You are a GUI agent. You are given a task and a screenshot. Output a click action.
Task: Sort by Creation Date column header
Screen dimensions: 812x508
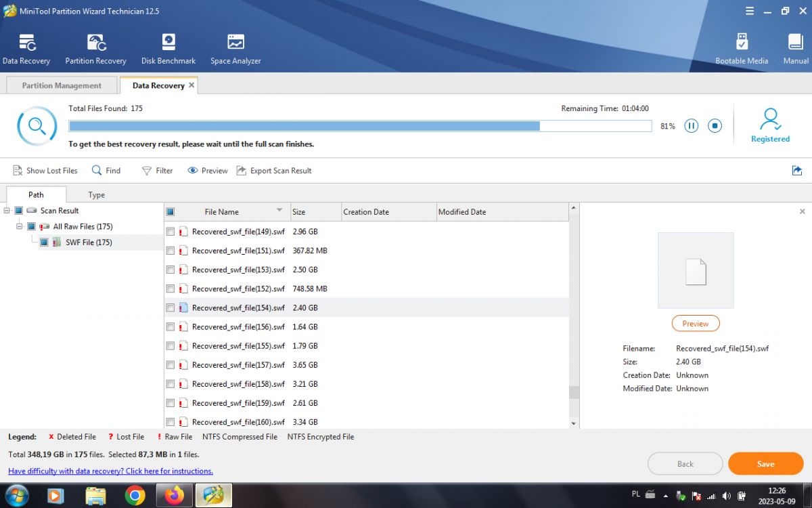point(389,212)
